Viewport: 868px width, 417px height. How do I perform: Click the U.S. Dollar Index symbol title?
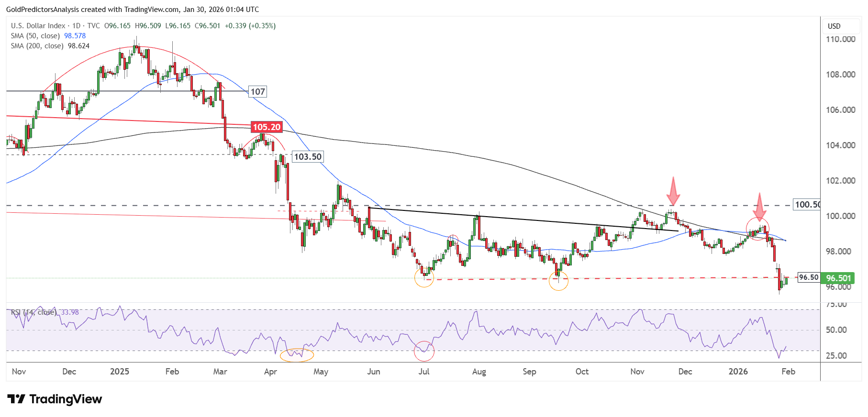[38, 26]
